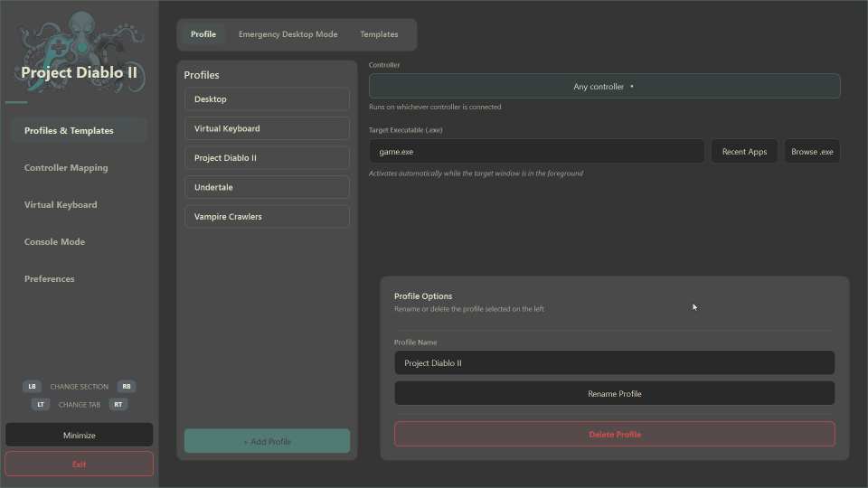Screen dimensions: 868x488
Task: Open the Controller Mapping section
Action: (80, 168)
